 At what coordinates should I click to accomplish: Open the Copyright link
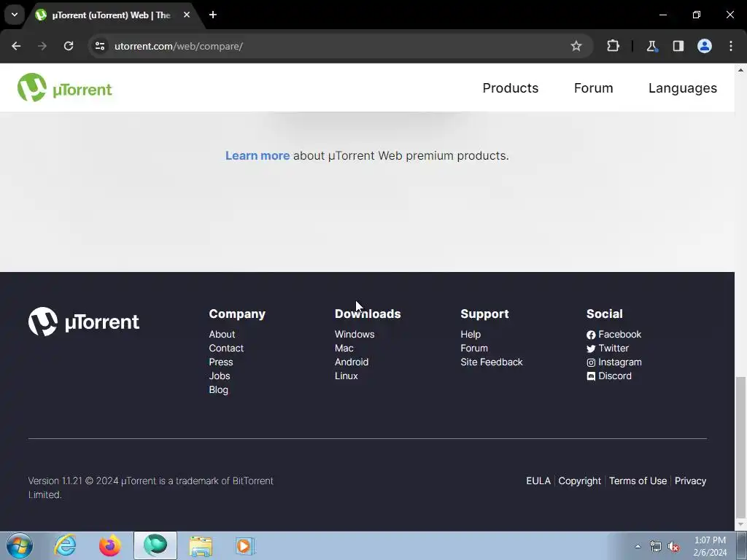[580, 481]
